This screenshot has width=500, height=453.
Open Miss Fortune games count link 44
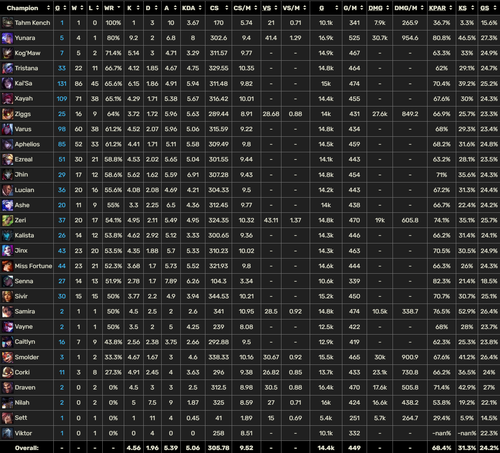pos(62,266)
